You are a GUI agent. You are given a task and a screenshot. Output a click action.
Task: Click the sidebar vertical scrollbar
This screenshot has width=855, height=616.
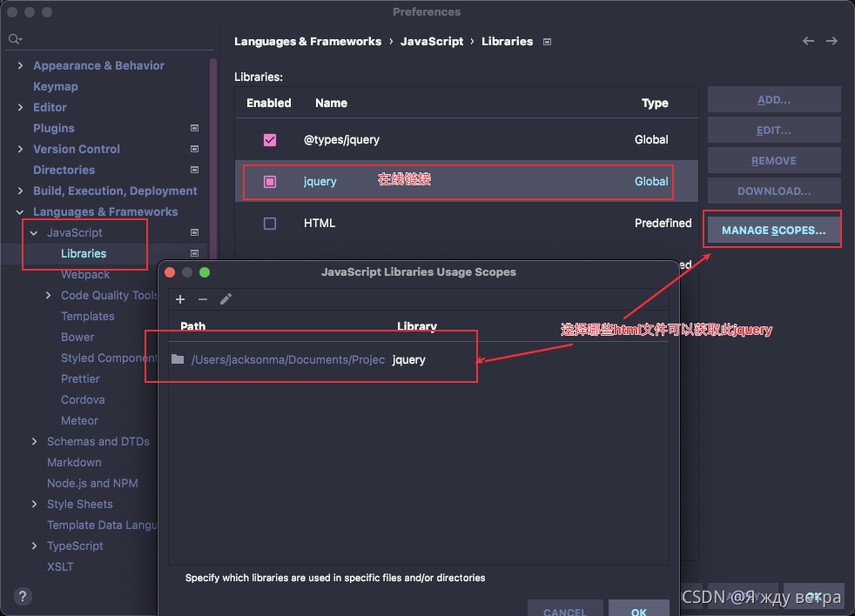(213, 158)
